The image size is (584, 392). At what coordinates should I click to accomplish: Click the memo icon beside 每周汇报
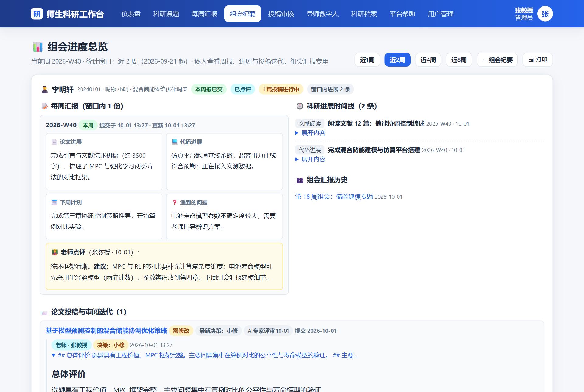click(44, 106)
